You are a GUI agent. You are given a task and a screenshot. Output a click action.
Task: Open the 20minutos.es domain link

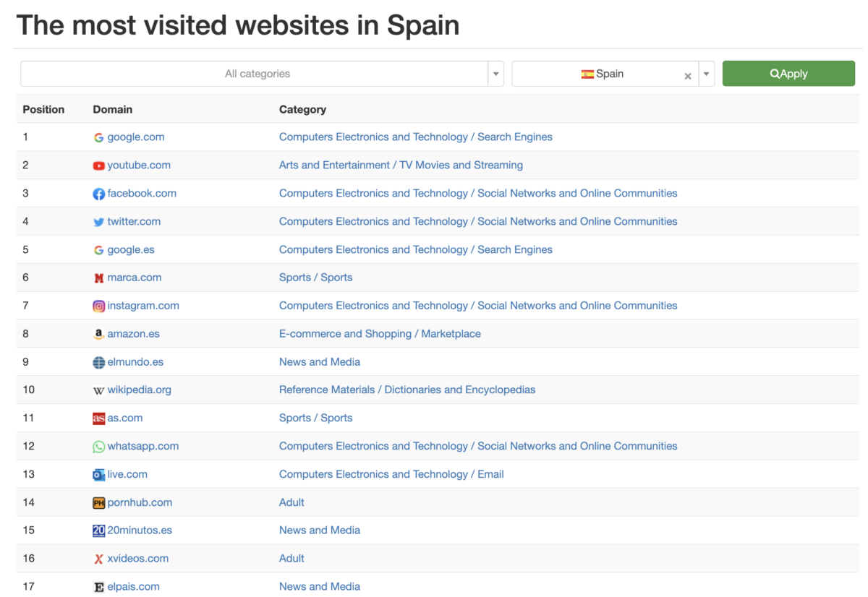coord(140,531)
